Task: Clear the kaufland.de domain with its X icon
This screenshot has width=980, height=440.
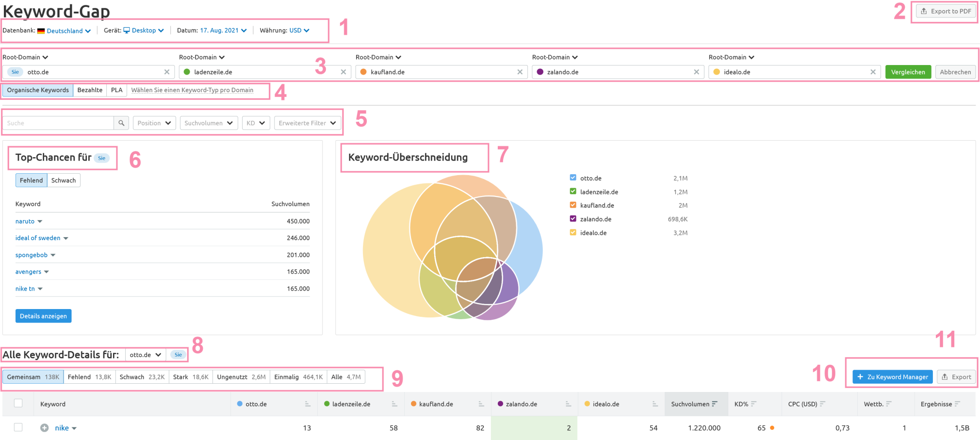Action: (520, 72)
